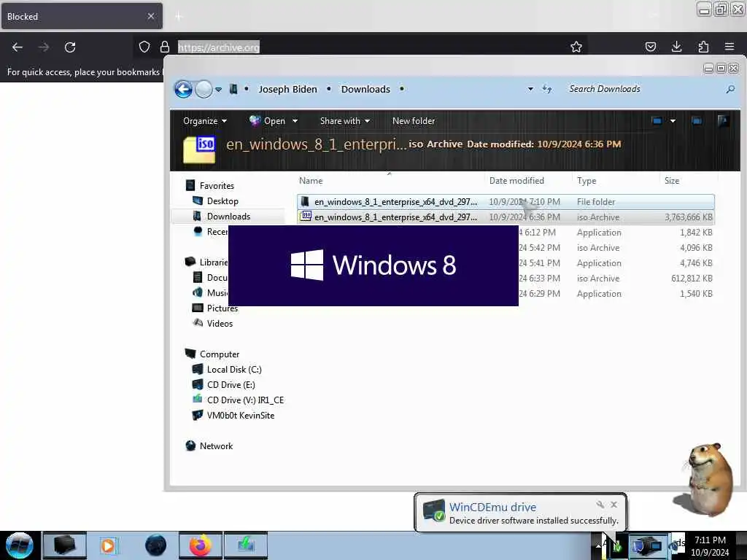Image resolution: width=747 pixels, height=560 pixels.
Task: Open Downloads in Favorites
Action: (x=221, y=216)
